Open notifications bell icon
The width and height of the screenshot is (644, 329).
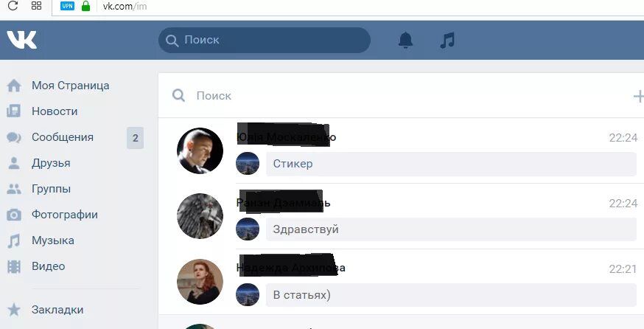click(x=405, y=41)
